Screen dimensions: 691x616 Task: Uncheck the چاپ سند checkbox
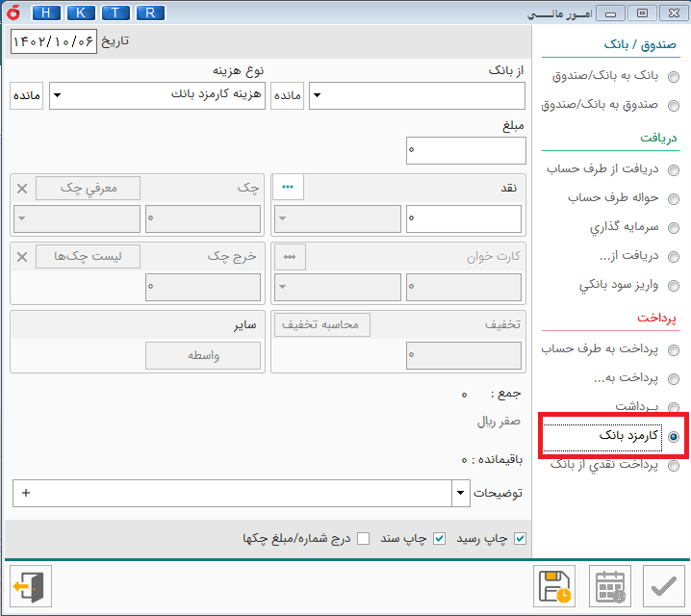pos(440,538)
